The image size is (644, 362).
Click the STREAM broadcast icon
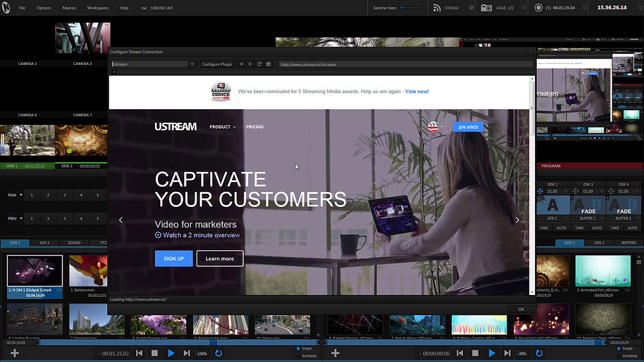click(x=436, y=8)
